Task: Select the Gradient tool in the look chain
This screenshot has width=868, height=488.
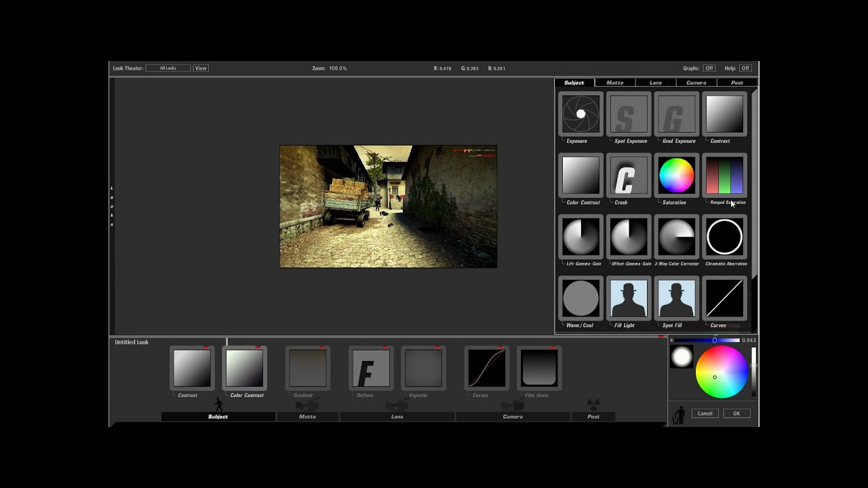Action: coord(308,368)
